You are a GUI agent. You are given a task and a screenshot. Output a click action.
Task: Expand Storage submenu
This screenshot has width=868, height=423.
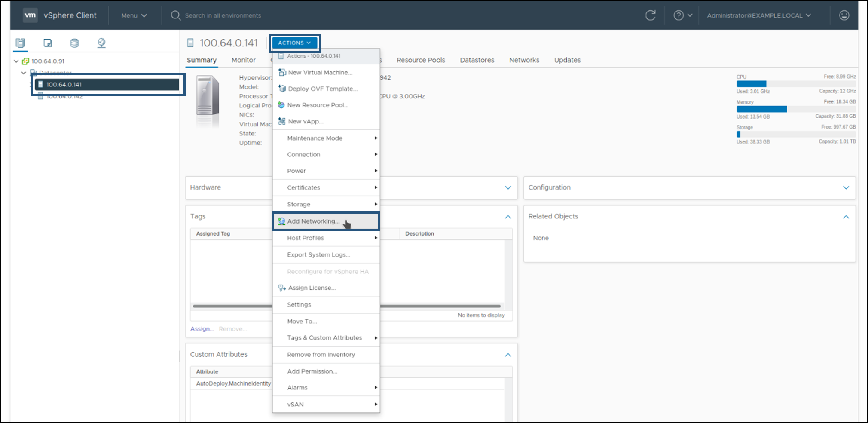click(326, 204)
